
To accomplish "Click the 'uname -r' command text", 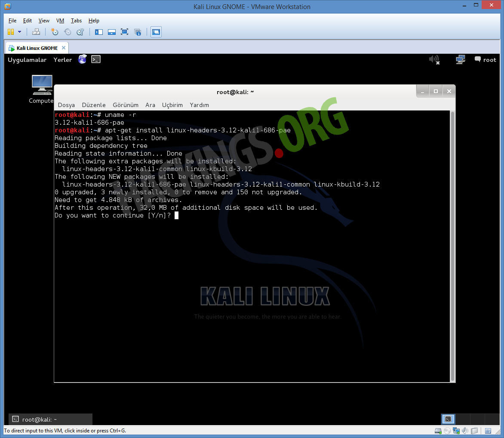I will point(120,115).
